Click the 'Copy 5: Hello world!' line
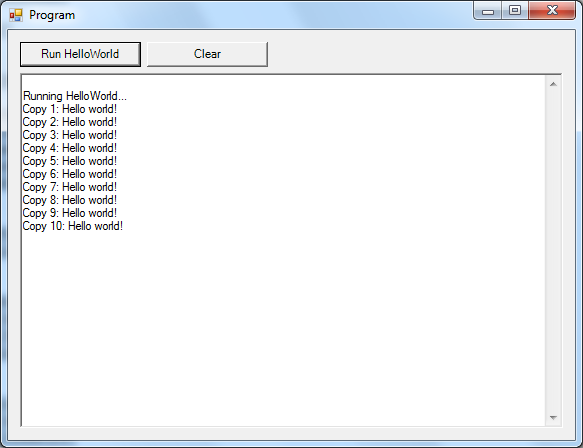Viewport: 583px width, 448px height. (70, 161)
